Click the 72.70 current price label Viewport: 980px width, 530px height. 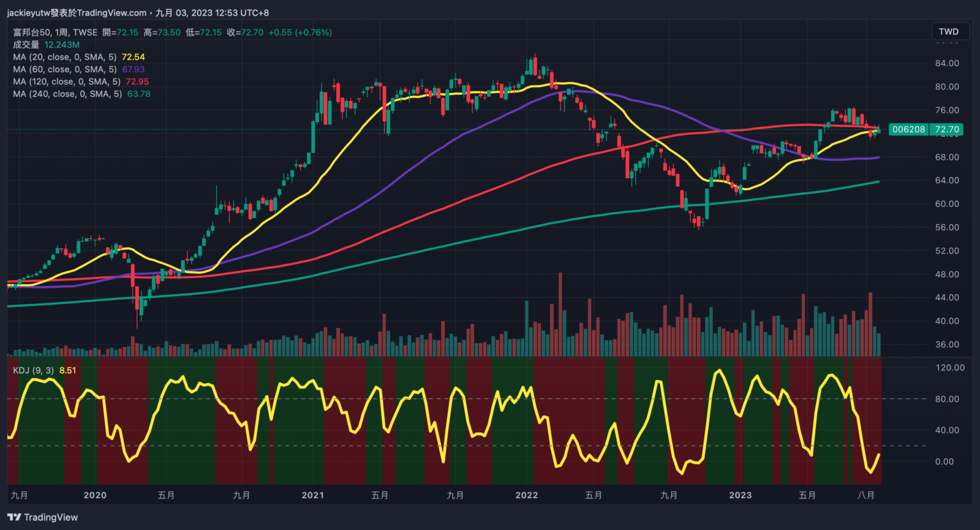coord(946,130)
